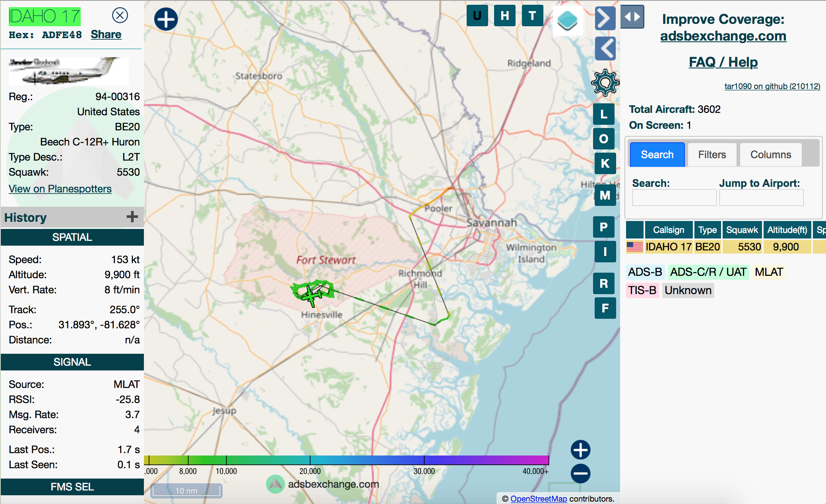Switch to the Columns tab

(770, 155)
